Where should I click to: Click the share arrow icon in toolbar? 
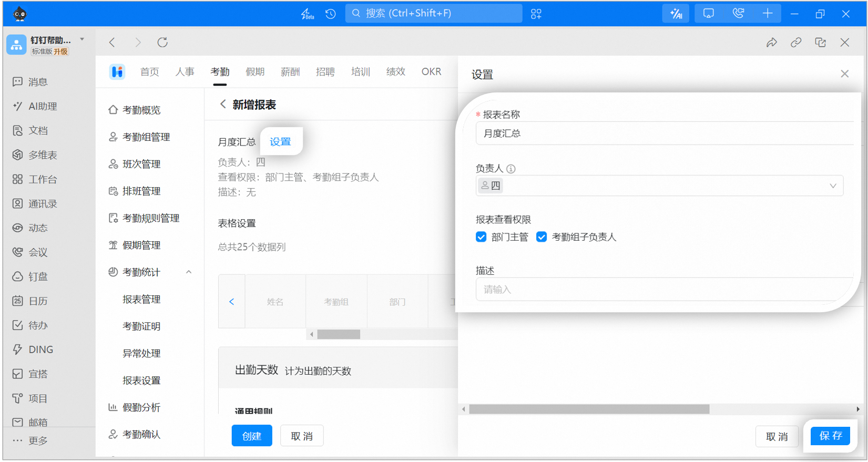click(x=771, y=43)
